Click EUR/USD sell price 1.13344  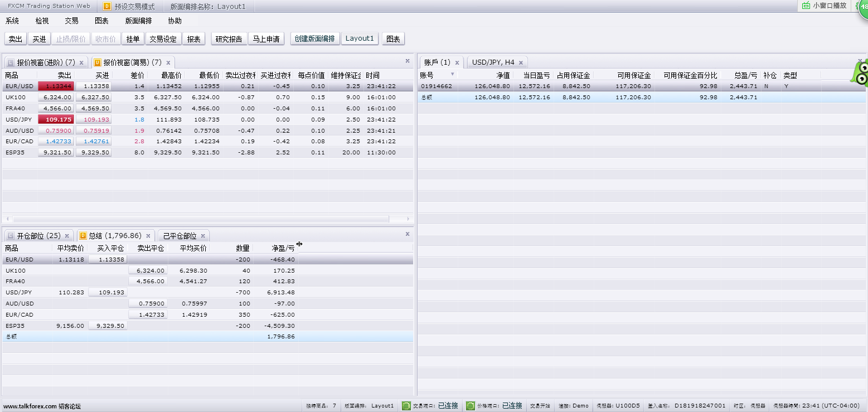click(56, 86)
